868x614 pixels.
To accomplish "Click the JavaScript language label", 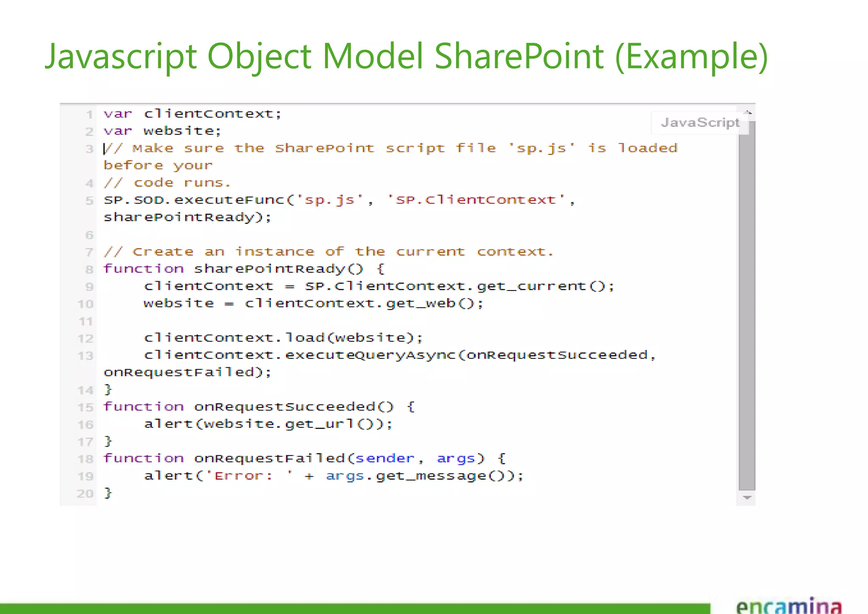I will point(700,123).
